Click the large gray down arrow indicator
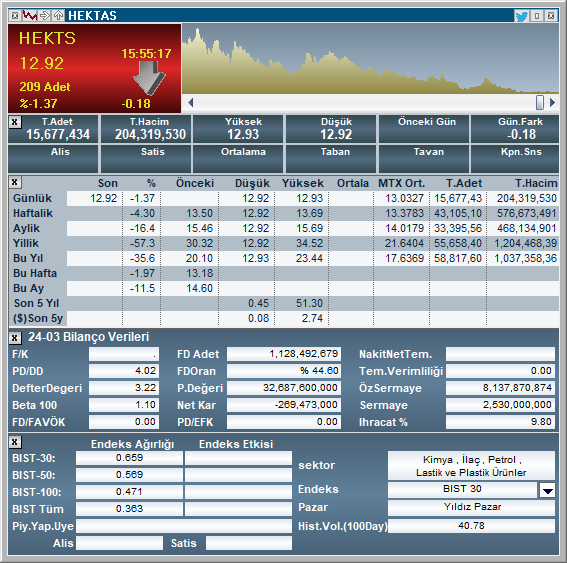567x563 pixels. point(149,77)
